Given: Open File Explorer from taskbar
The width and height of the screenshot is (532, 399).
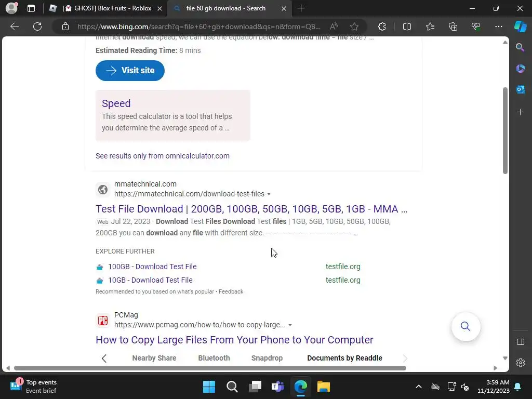Looking at the screenshot, I should (x=324, y=387).
